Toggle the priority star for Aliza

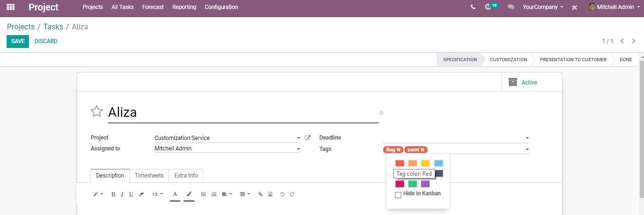(x=97, y=112)
